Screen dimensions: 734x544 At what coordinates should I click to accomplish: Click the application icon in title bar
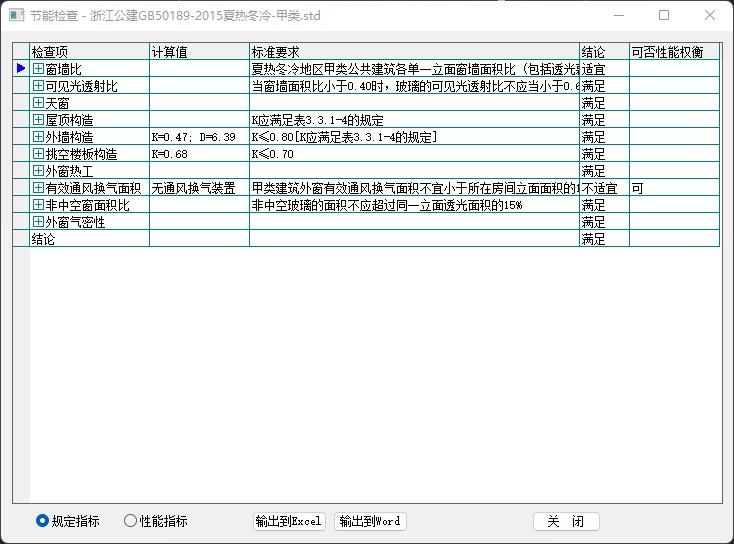(16, 16)
